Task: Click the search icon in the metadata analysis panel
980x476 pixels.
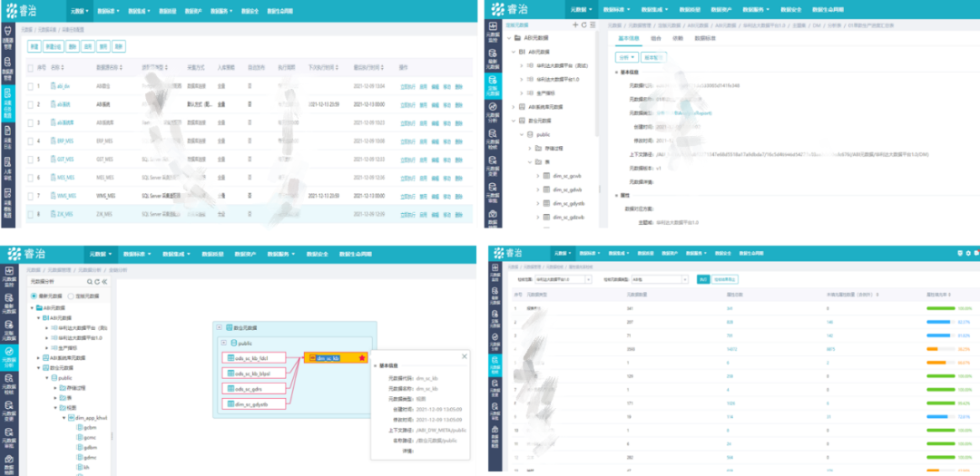Action: [88, 283]
